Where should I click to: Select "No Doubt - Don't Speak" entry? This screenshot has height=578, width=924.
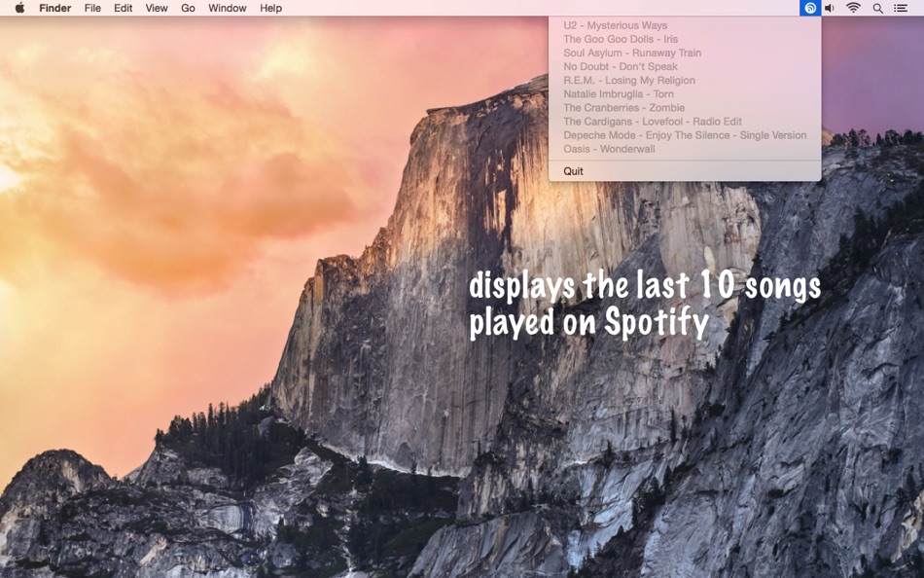click(x=685, y=66)
